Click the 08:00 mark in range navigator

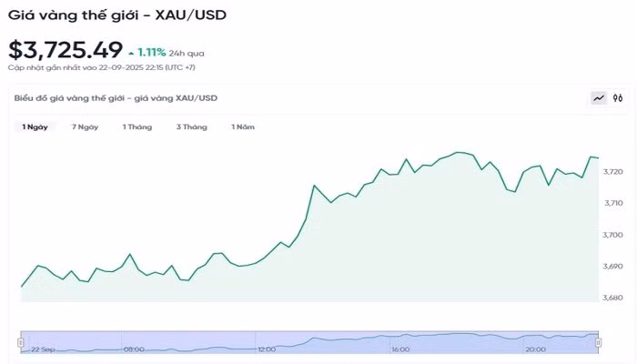point(134,349)
